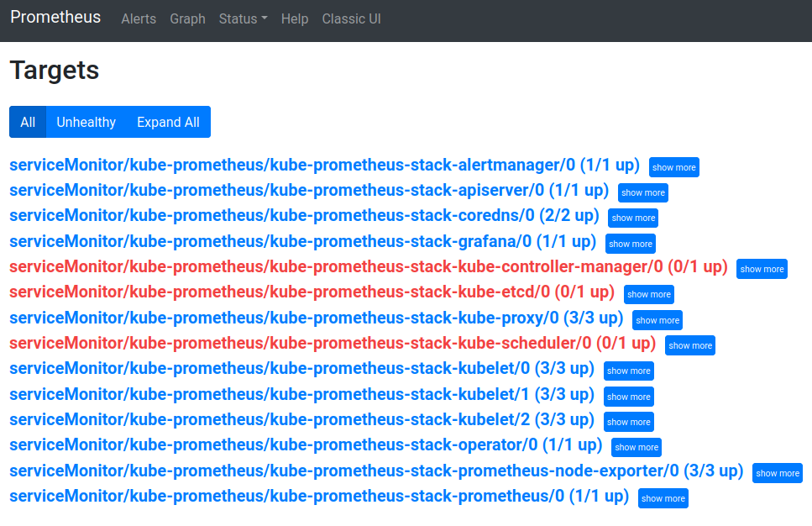
Task: Expand the kube-controller-manager targets
Action: [x=761, y=269]
